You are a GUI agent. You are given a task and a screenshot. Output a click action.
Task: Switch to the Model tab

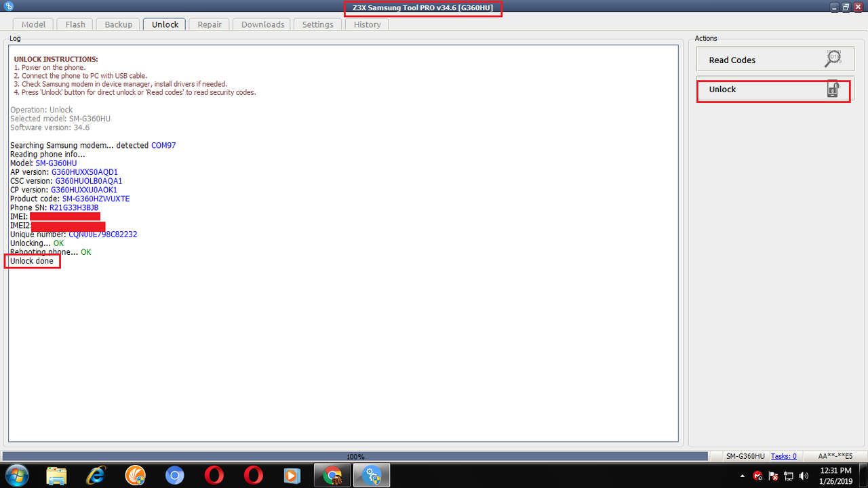(x=33, y=24)
